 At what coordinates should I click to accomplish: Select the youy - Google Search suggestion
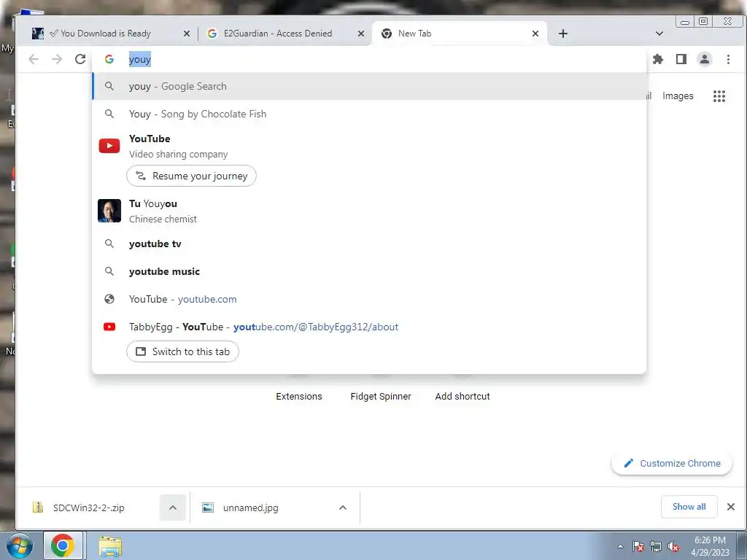pyautogui.click(x=369, y=86)
